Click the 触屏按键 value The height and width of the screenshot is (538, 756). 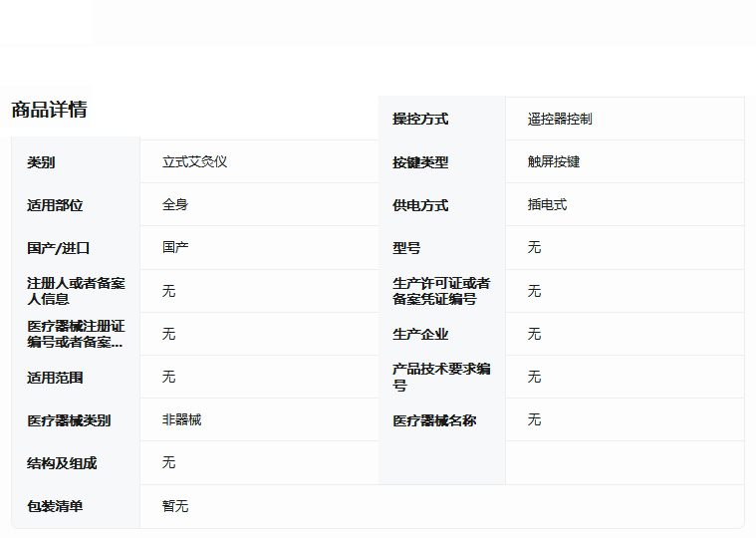[x=554, y=162]
